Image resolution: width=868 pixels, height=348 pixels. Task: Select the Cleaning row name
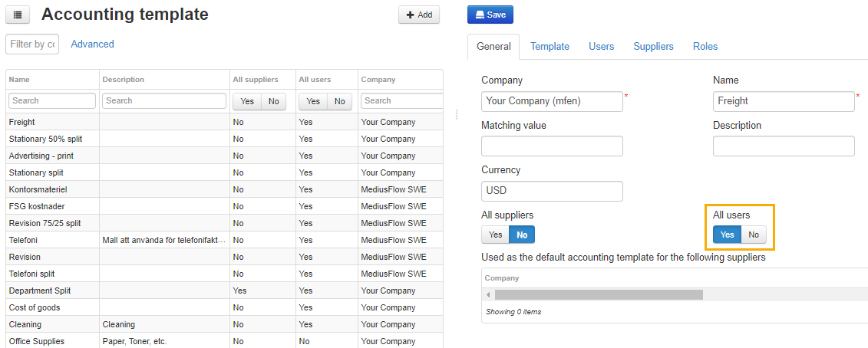(25, 324)
